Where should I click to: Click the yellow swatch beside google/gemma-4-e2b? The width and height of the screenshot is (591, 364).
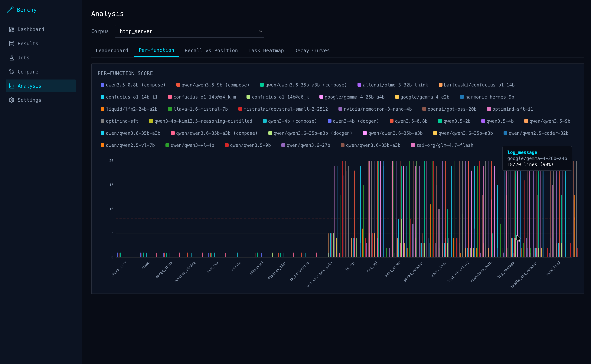[x=397, y=97]
